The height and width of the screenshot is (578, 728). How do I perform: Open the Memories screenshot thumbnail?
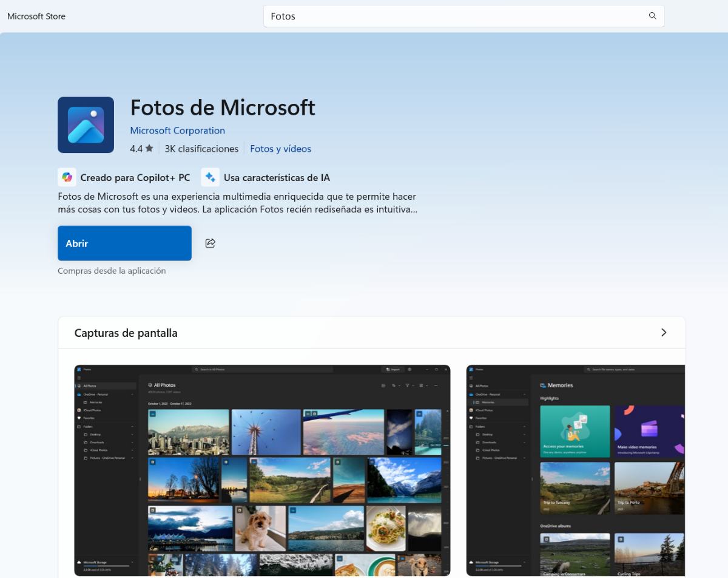(575, 470)
